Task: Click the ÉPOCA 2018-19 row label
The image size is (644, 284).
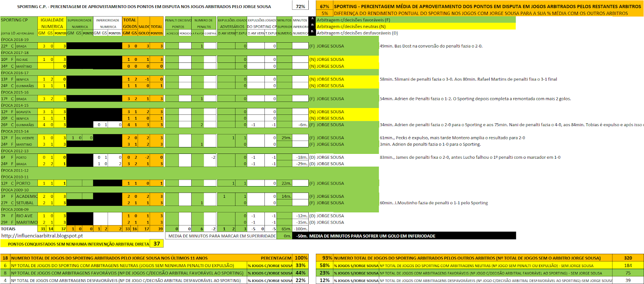Action: (x=15, y=39)
